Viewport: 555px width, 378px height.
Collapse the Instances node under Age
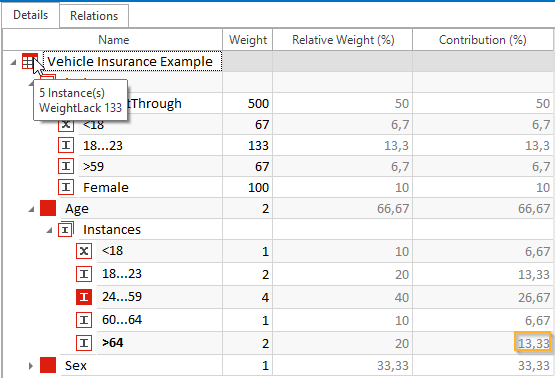[x=49, y=230]
